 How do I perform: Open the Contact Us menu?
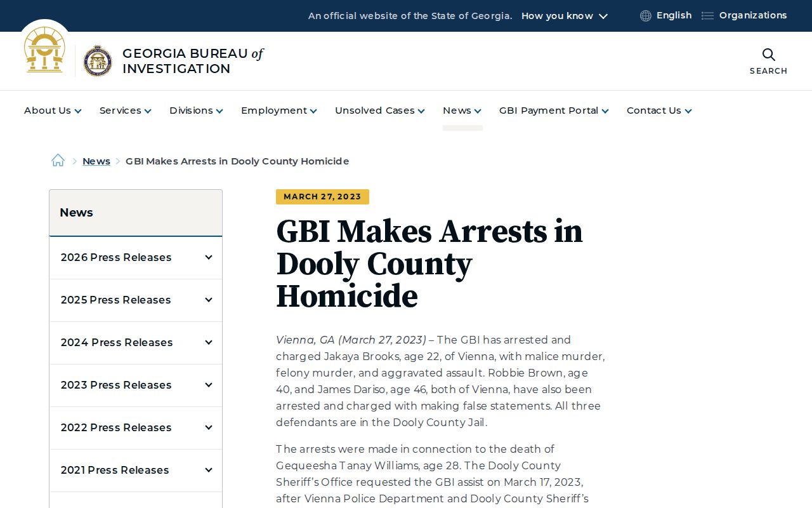pyautogui.click(x=659, y=110)
